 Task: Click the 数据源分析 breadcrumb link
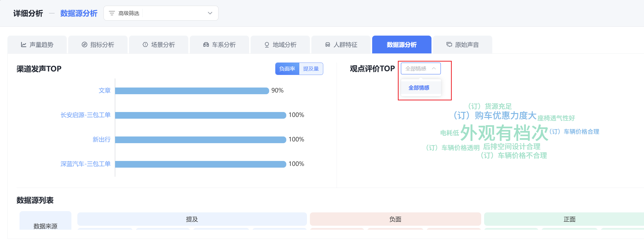pyautogui.click(x=79, y=13)
